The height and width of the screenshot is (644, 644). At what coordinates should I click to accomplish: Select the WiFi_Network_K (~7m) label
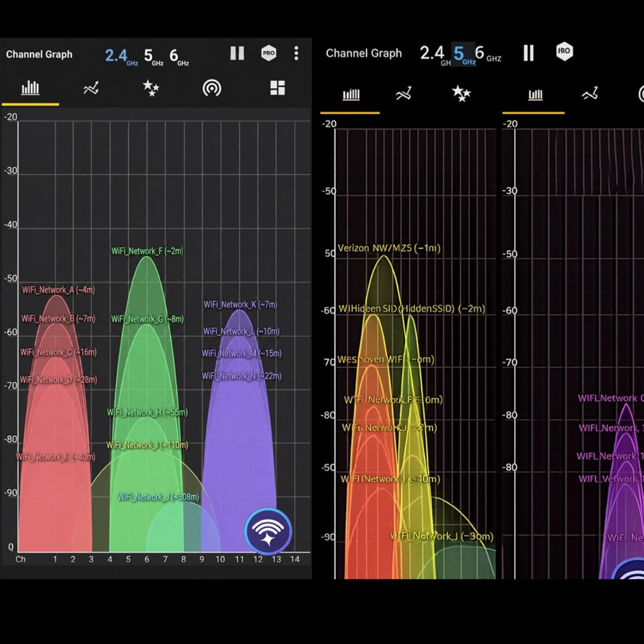point(240,305)
